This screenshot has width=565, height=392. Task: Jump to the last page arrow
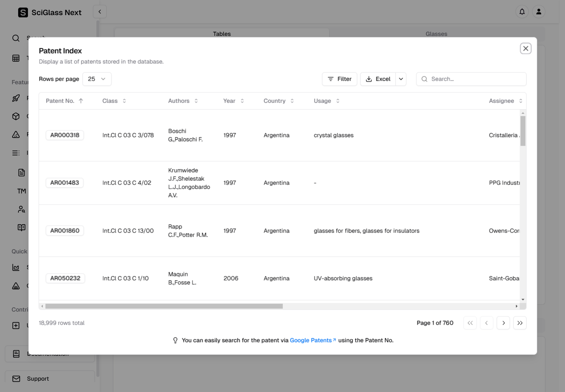(x=520, y=323)
